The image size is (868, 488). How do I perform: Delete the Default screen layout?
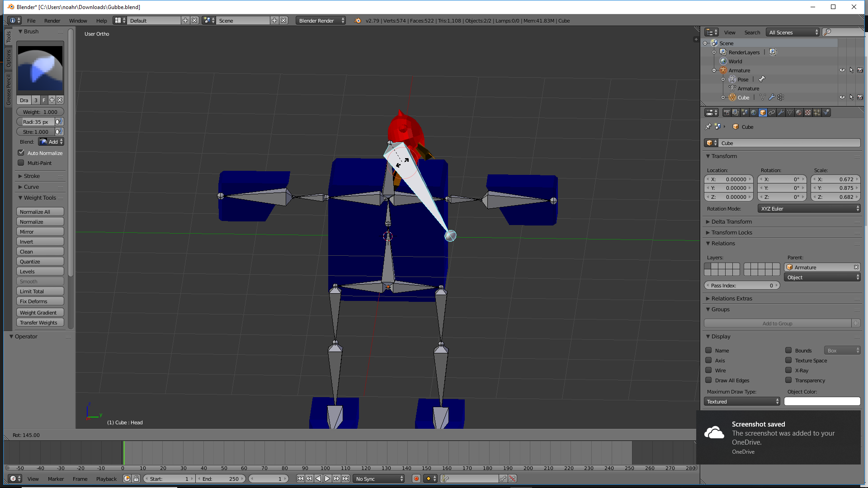(194, 20)
